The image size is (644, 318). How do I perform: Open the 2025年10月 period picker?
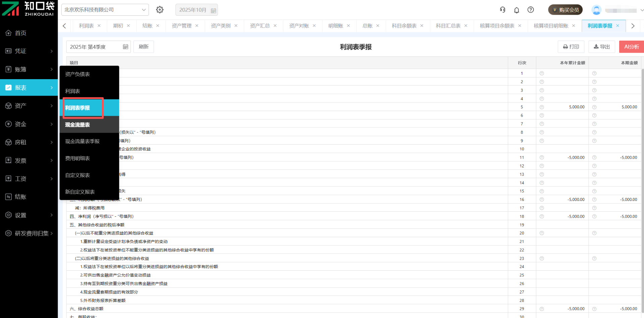coord(197,10)
